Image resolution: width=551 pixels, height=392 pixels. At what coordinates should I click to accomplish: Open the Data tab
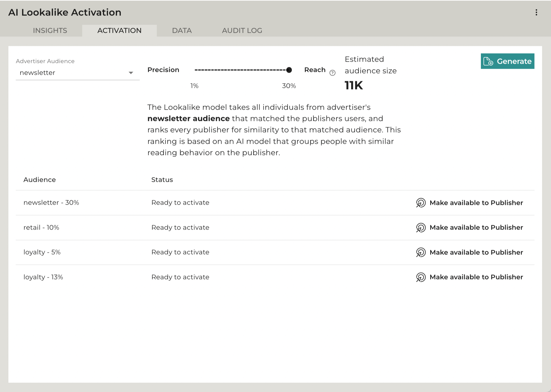[x=182, y=30]
